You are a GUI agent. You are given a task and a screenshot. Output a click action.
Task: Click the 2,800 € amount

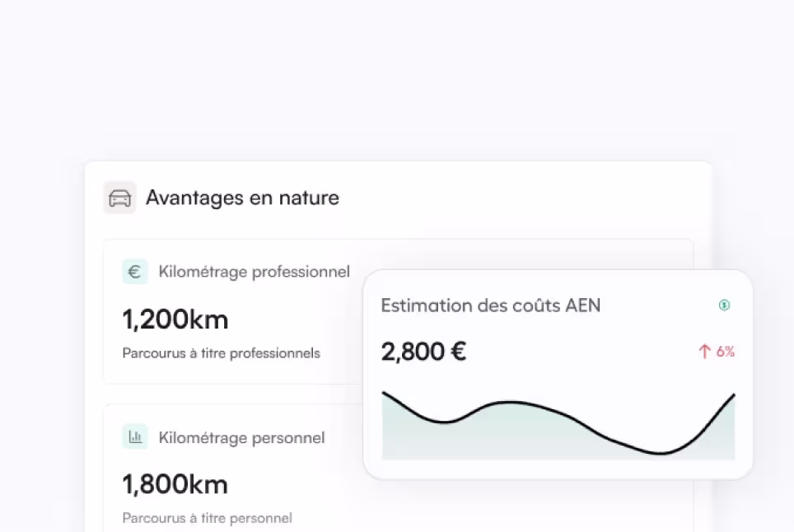click(423, 352)
